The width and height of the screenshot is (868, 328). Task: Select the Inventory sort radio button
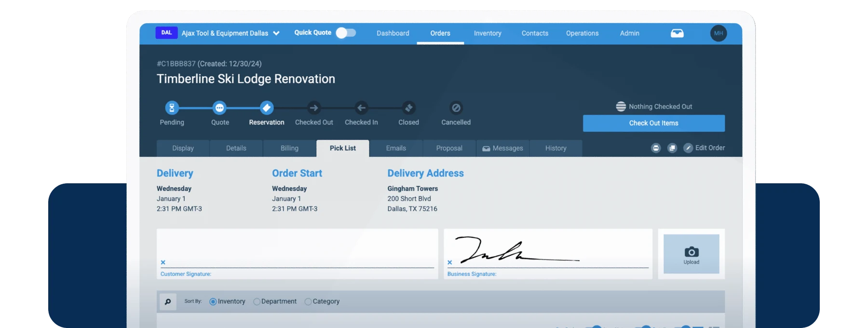(213, 301)
